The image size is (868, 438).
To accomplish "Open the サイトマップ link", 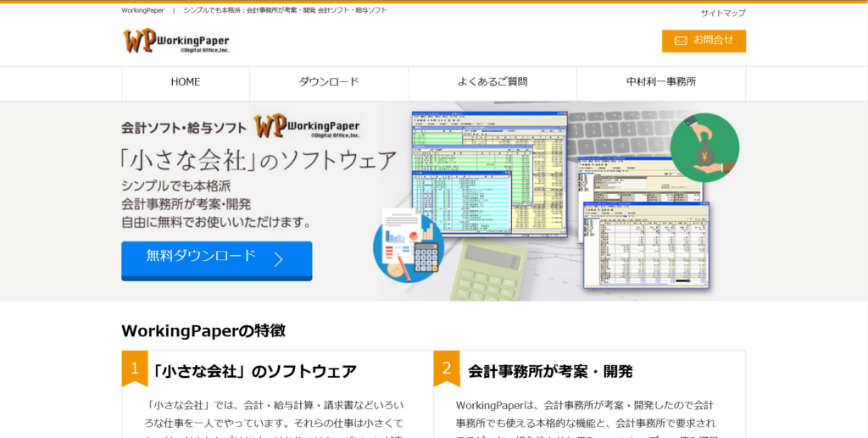I will click(723, 14).
